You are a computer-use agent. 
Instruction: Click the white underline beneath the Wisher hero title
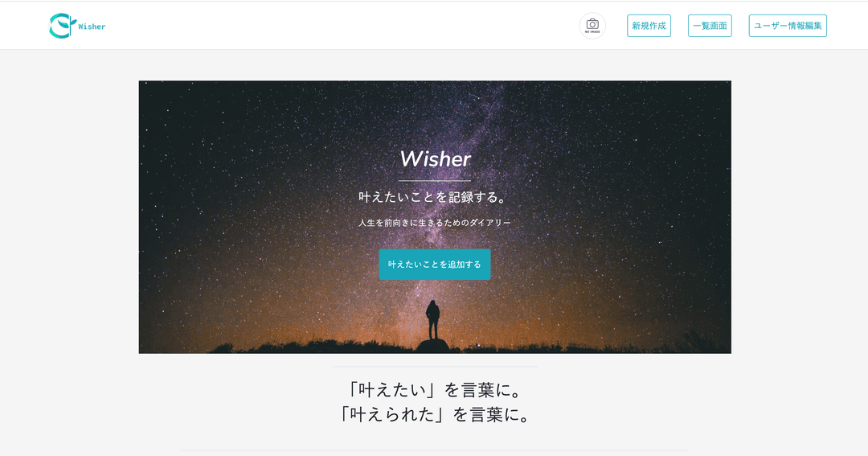[x=435, y=181]
